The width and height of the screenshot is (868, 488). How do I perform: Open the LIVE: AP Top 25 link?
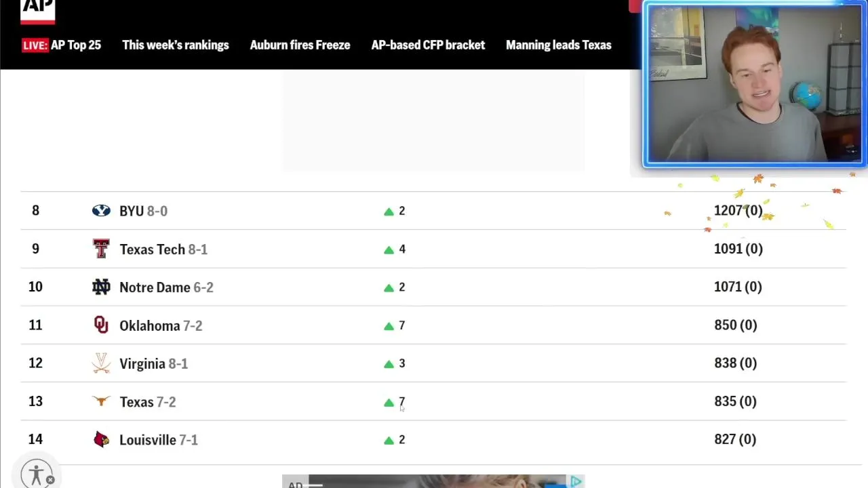click(x=61, y=45)
